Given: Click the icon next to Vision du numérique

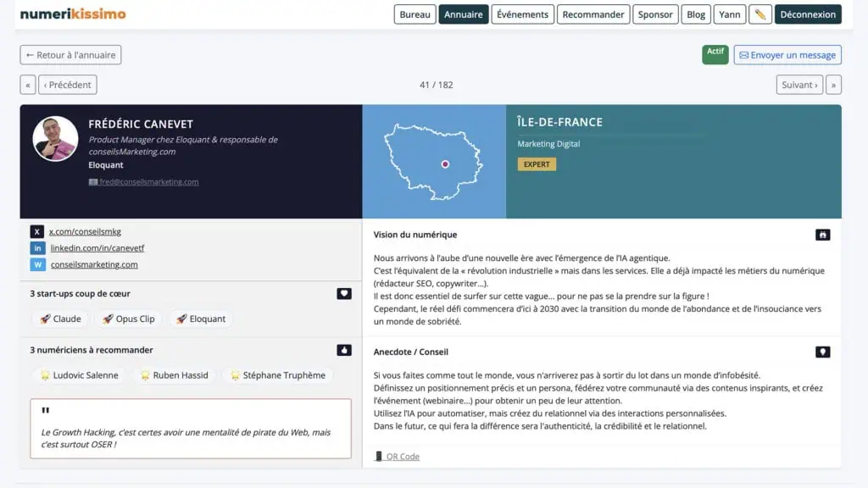Looking at the screenshot, I should click(x=822, y=235).
